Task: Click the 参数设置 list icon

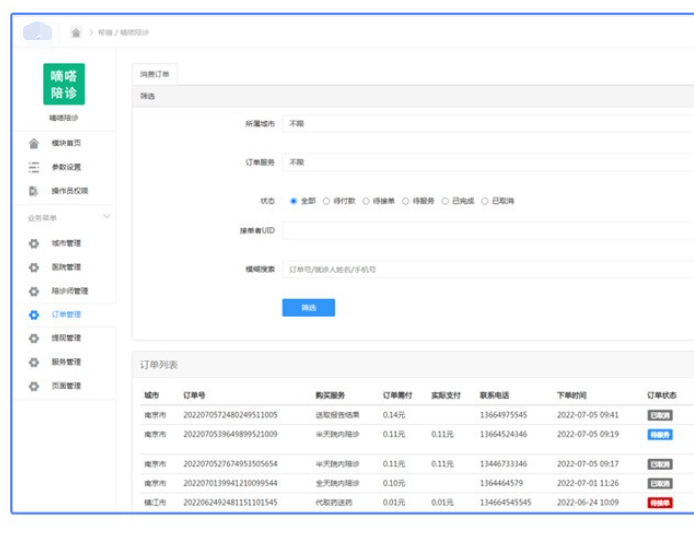Action: click(34, 167)
